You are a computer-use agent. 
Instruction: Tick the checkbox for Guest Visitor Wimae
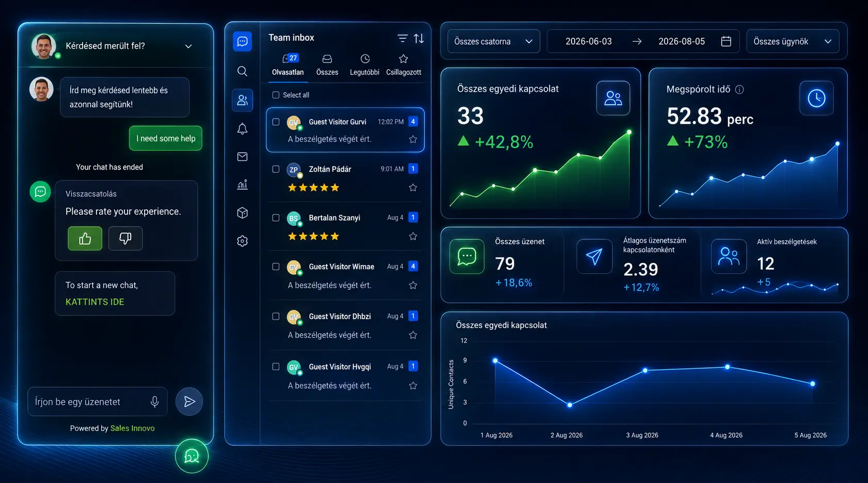(276, 267)
